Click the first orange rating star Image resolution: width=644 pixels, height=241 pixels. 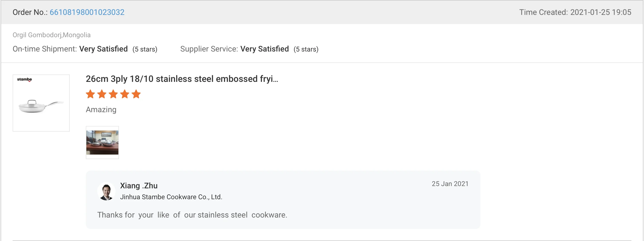point(90,94)
